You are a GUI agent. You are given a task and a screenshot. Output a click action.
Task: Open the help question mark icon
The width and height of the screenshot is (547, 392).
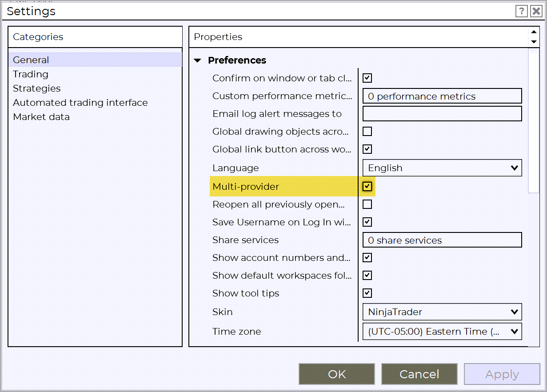point(521,11)
